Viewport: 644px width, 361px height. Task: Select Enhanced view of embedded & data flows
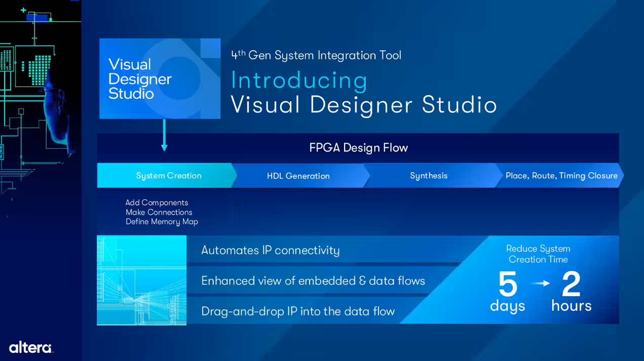pyautogui.click(x=313, y=281)
